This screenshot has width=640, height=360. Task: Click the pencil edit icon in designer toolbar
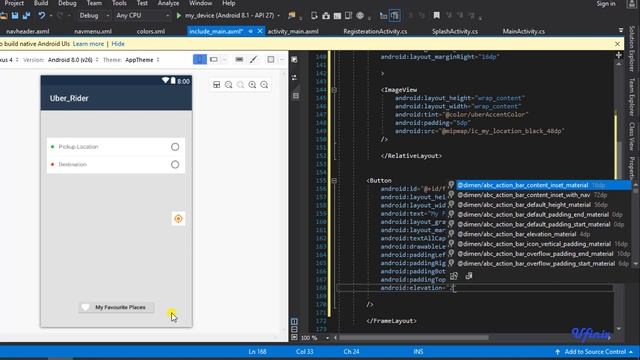click(253, 60)
